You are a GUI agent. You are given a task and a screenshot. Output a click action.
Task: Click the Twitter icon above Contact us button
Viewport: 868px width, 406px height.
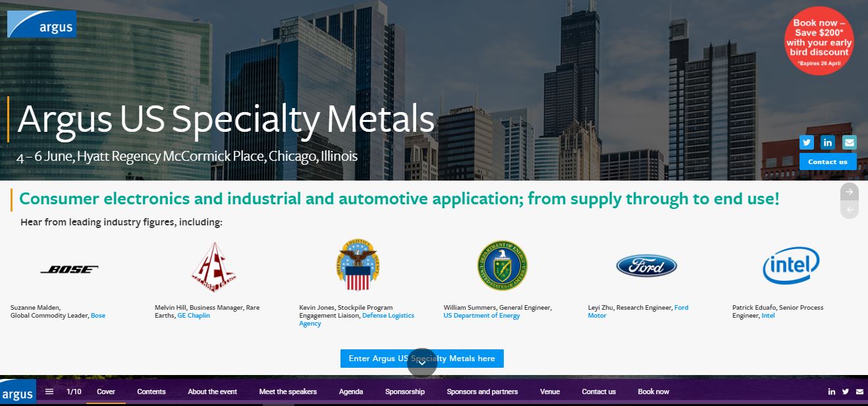(x=807, y=142)
